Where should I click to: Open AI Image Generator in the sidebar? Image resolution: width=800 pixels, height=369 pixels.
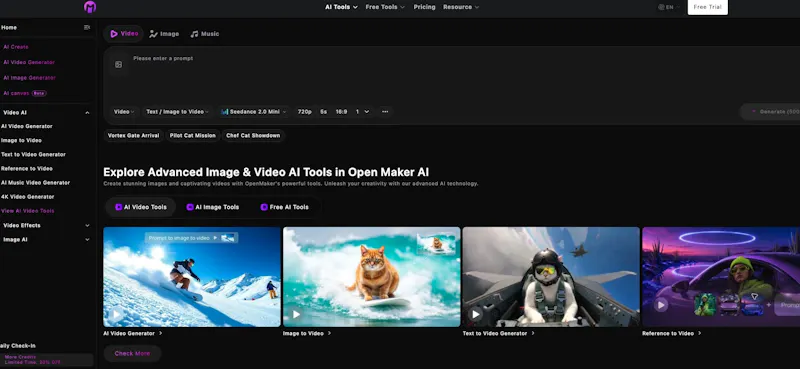[x=30, y=78]
